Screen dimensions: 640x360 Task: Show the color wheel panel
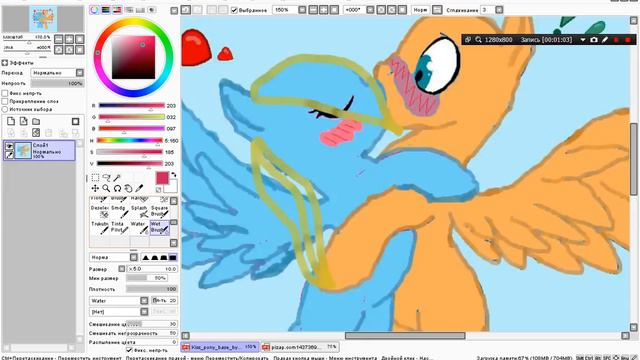point(94,10)
